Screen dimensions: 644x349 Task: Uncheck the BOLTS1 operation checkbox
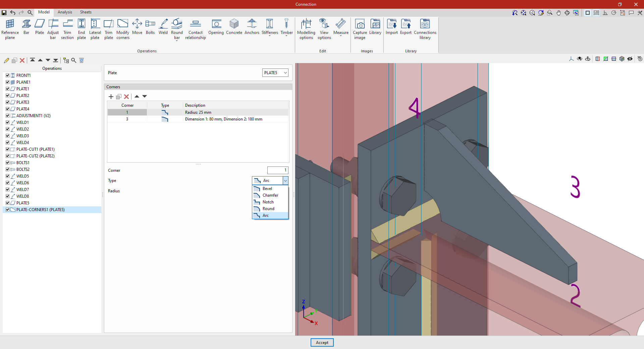7,163
